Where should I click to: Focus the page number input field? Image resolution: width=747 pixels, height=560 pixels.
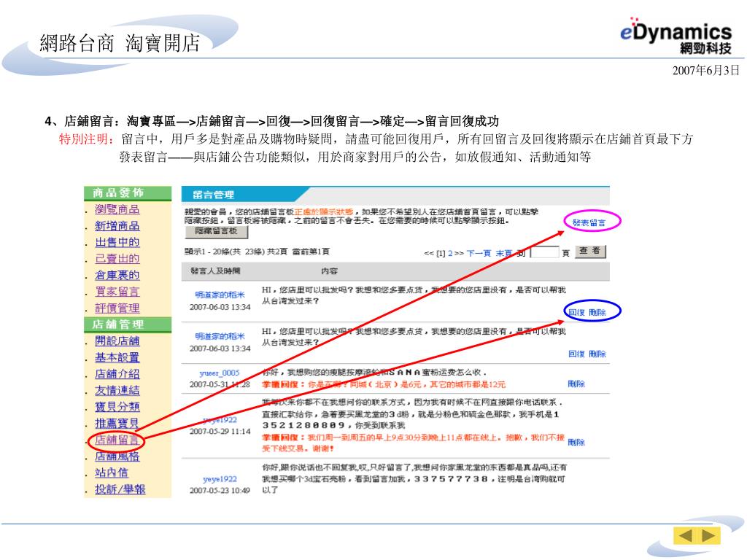pyautogui.click(x=544, y=252)
